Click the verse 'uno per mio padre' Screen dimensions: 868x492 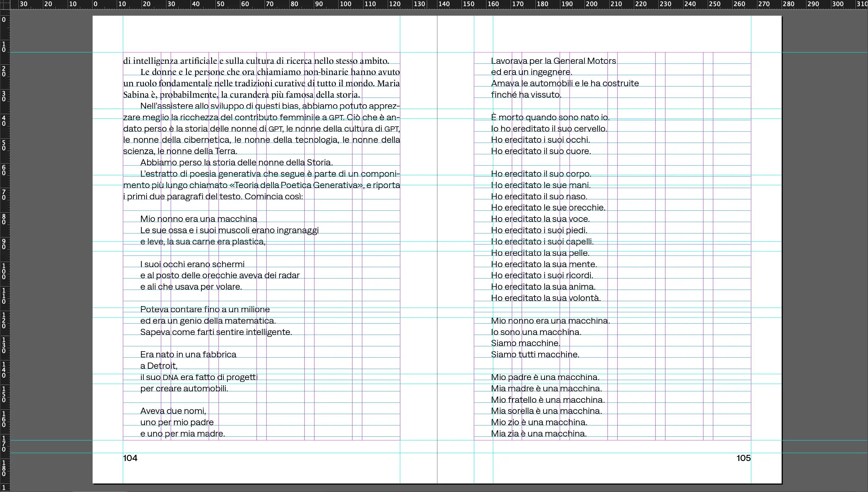click(177, 422)
